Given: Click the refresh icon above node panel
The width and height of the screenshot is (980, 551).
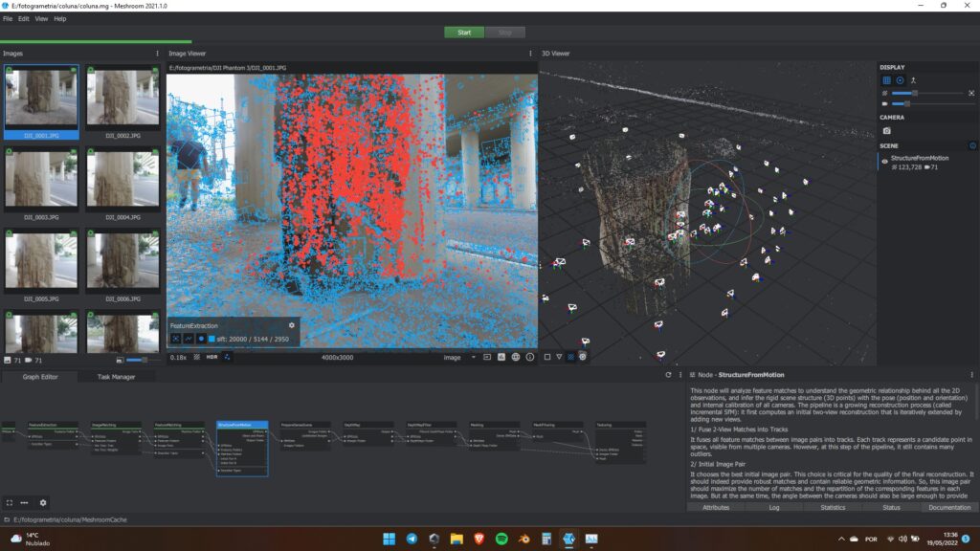Looking at the screenshot, I should (x=668, y=375).
